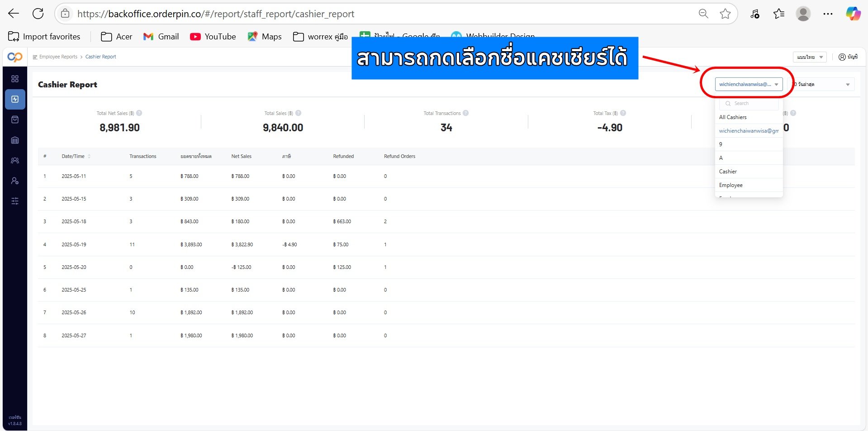
Task: Click the 2025-05-25 date cell
Action: (x=74, y=290)
